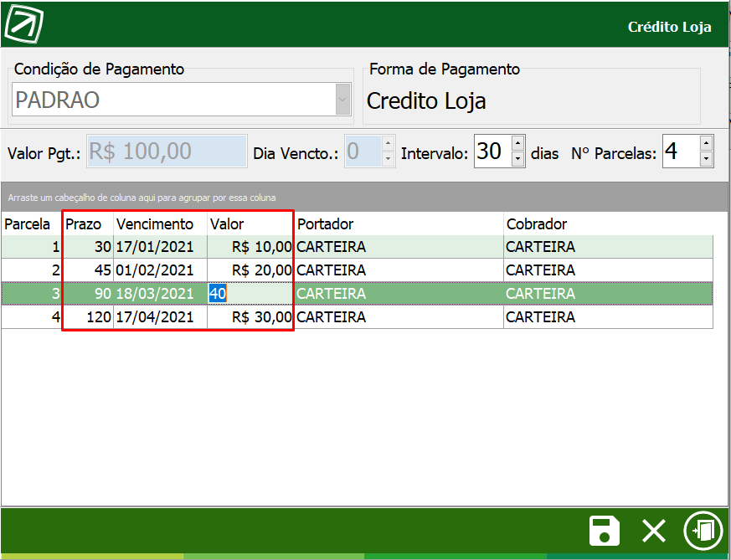This screenshot has height=560, width=731.
Task: Click the Prazo cell with 120
Action: 88,316
